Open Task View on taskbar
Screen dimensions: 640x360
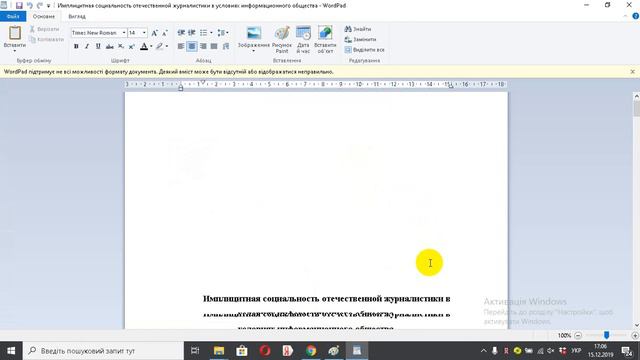[x=195, y=351]
